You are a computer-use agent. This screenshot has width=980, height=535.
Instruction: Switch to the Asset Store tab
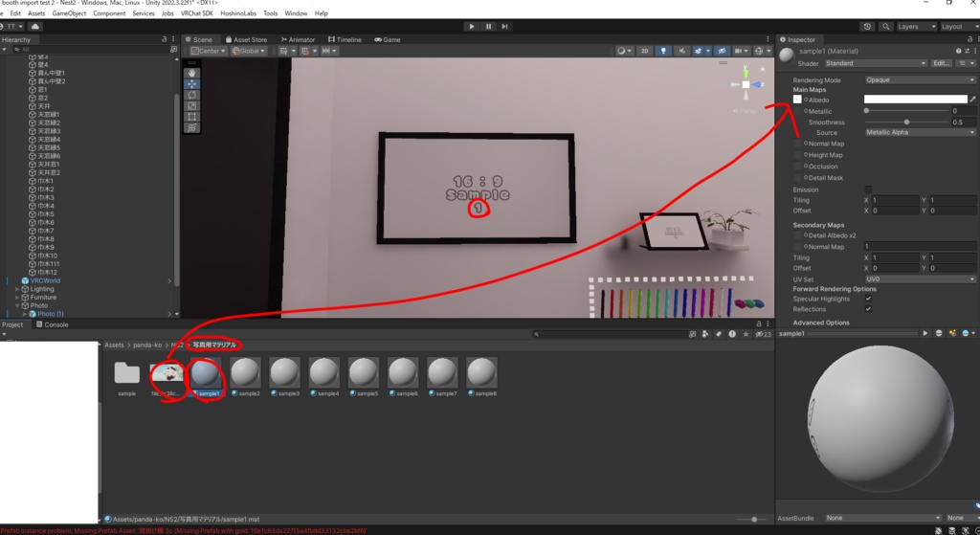click(x=246, y=39)
